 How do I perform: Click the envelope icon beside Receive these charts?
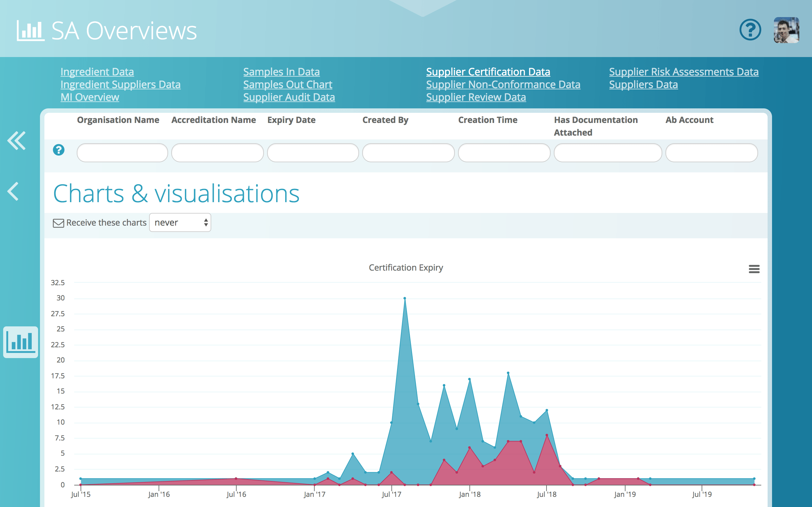point(58,222)
